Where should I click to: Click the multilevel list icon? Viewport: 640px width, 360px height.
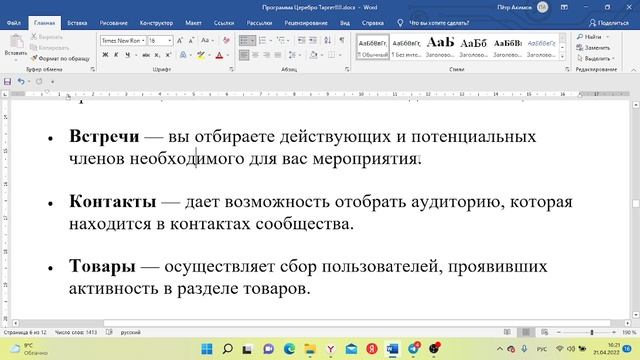280,40
